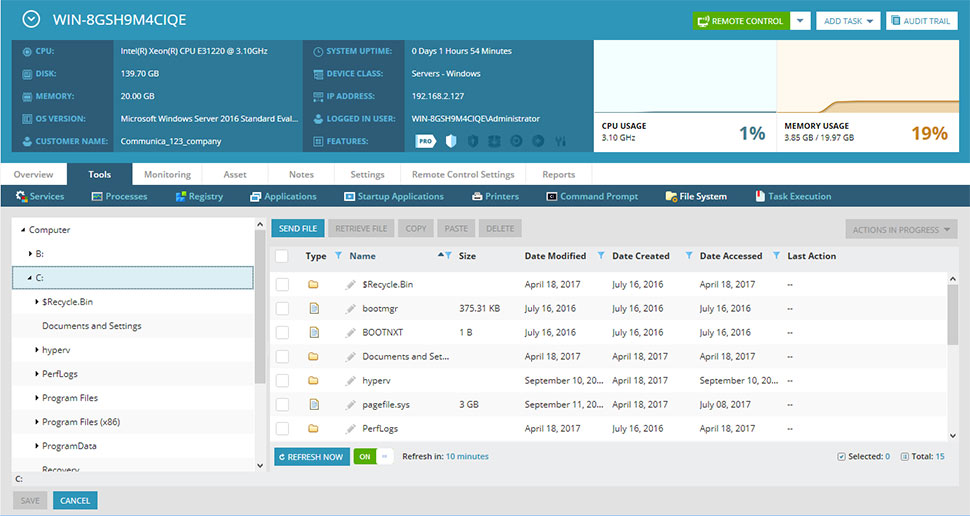Viewport: 970px width, 516px height.
Task: Open Command Prompt tool
Action: point(592,196)
